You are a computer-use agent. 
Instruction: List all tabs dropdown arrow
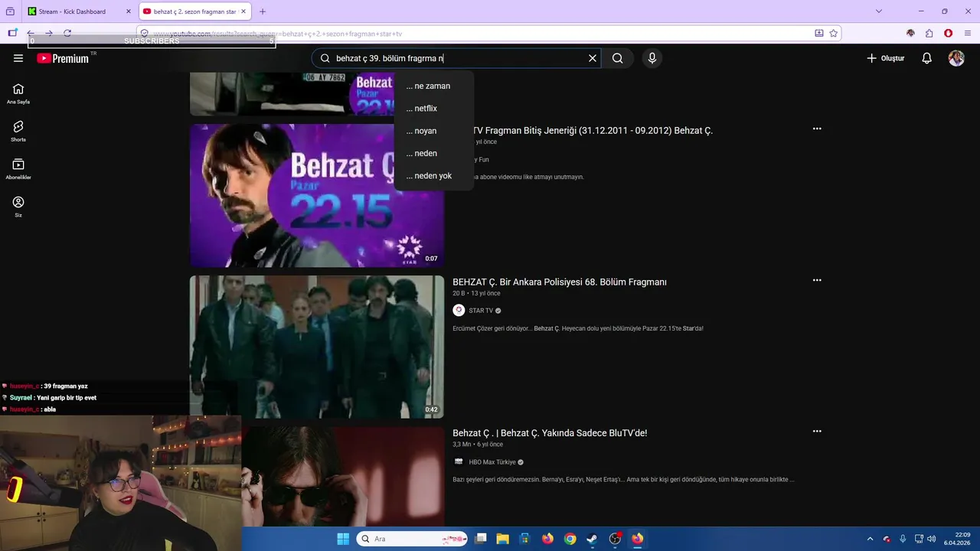click(878, 11)
